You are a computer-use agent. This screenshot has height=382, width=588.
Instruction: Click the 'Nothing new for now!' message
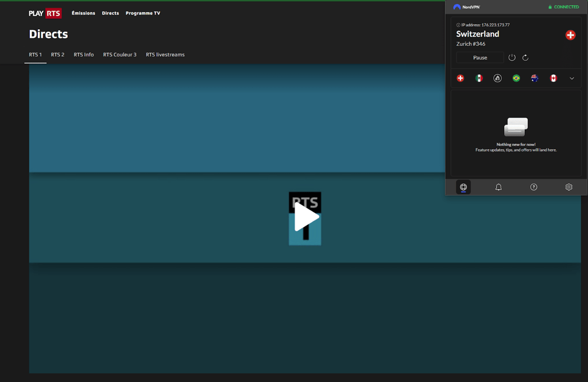coord(516,144)
